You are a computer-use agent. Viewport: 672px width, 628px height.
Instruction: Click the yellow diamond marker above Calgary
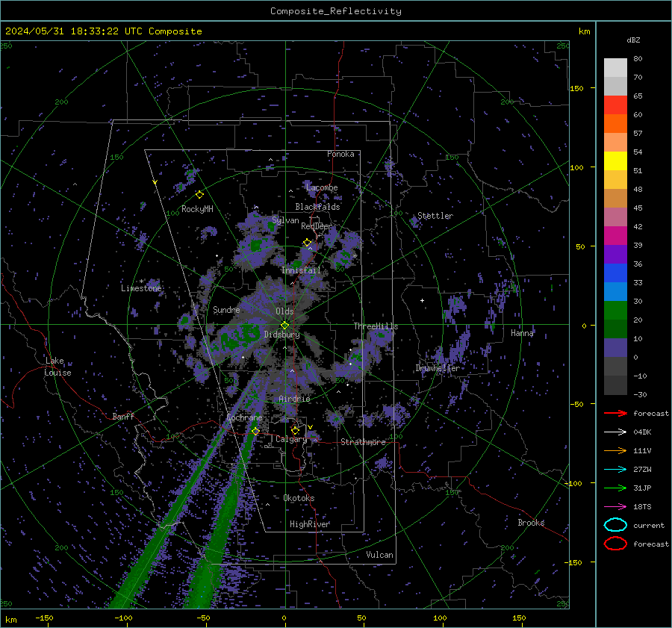tap(295, 430)
